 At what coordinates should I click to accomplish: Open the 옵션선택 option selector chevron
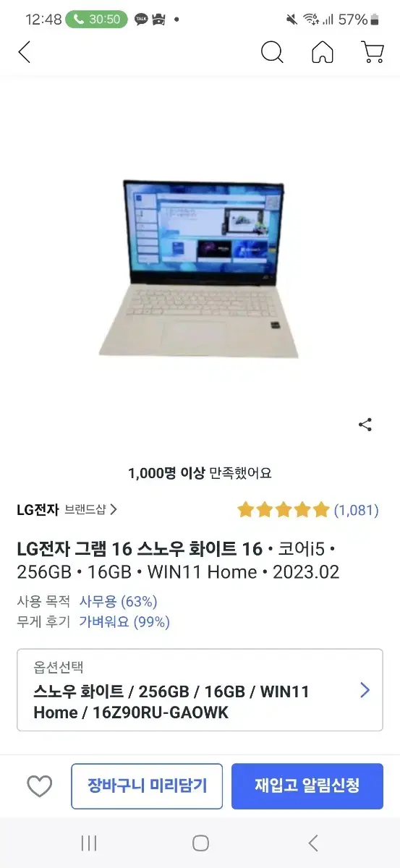click(365, 690)
